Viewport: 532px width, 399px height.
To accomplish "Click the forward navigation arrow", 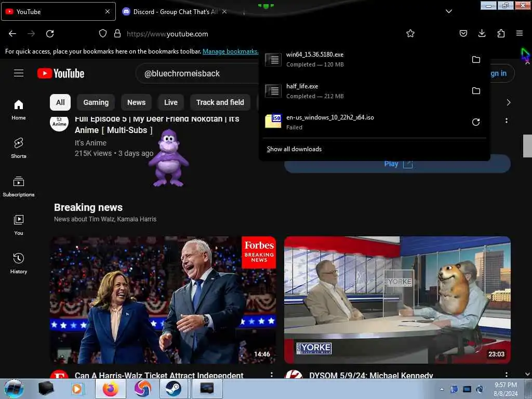I will point(31,34).
